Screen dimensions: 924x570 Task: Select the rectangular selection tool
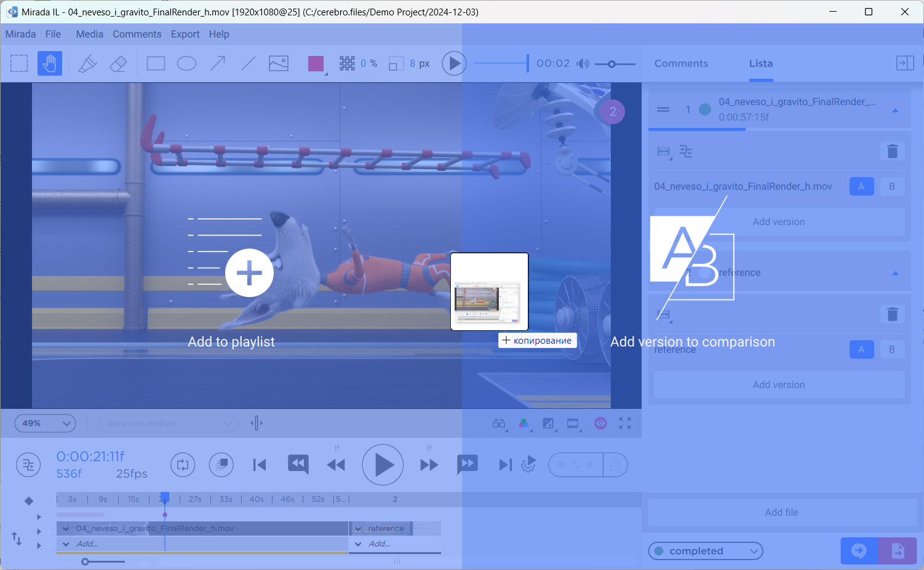tap(19, 63)
